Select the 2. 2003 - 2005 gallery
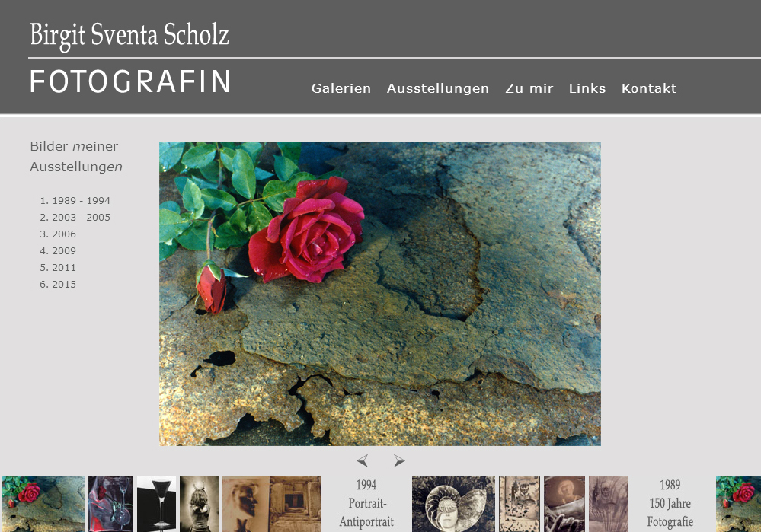Screen dimensions: 761x532 [x=75, y=217]
